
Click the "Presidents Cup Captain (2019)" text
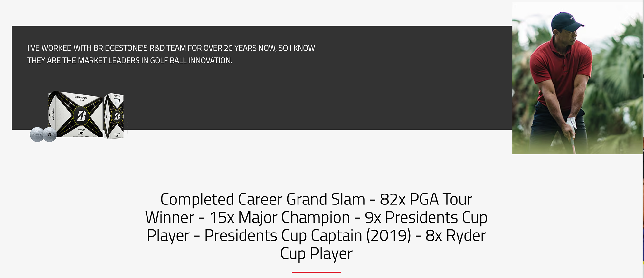pos(308,235)
